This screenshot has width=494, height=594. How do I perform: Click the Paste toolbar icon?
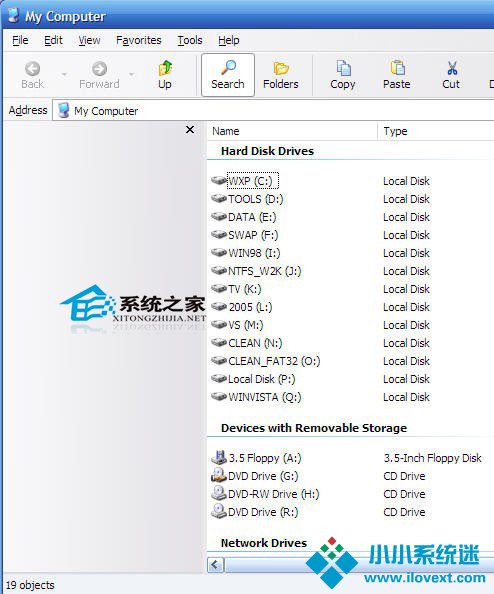pyautogui.click(x=397, y=68)
